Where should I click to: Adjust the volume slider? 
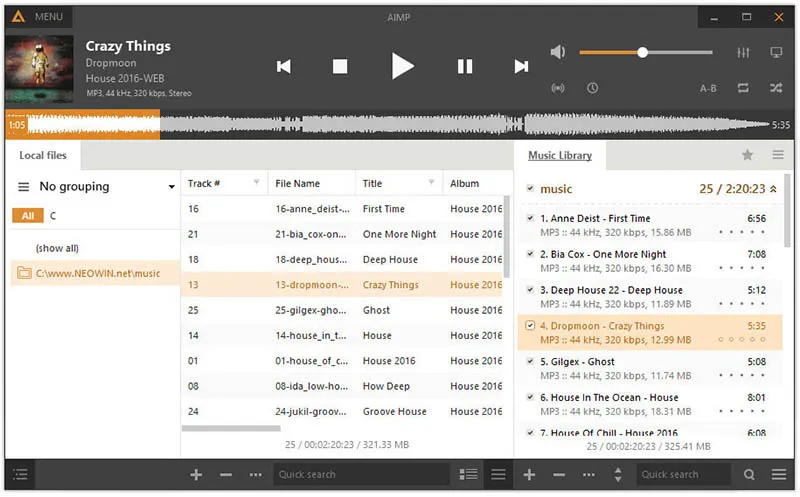(x=643, y=52)
